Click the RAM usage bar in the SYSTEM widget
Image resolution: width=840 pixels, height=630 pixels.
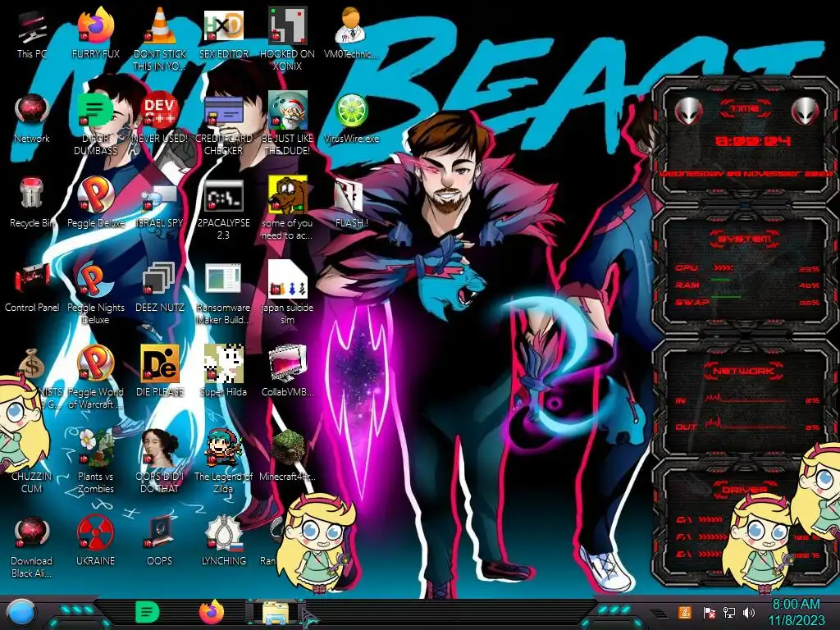click(721, 281)
